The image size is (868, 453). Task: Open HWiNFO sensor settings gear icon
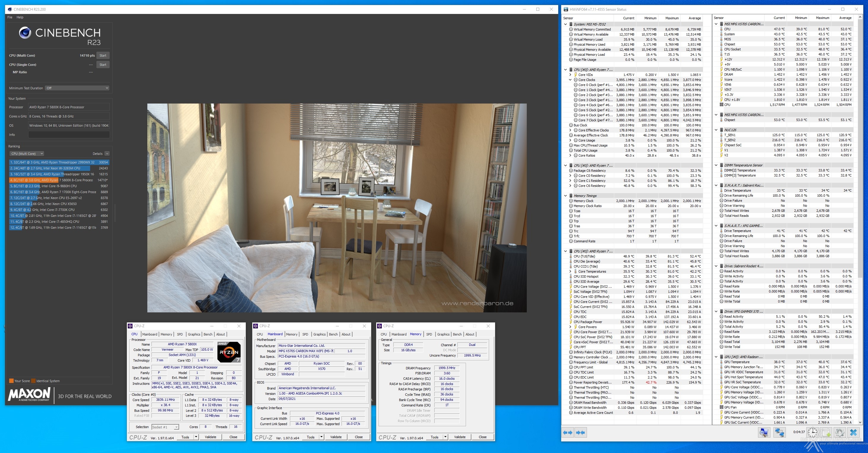[x=840, y=433]
